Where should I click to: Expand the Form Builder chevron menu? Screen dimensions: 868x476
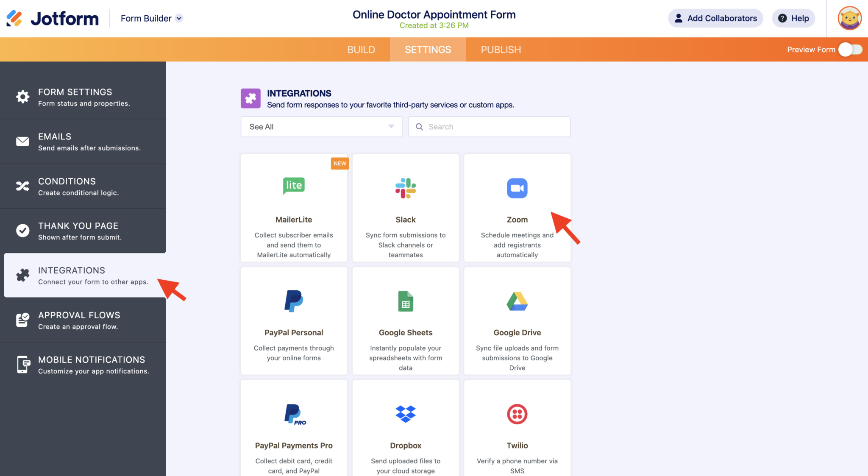tap(178, 18)
